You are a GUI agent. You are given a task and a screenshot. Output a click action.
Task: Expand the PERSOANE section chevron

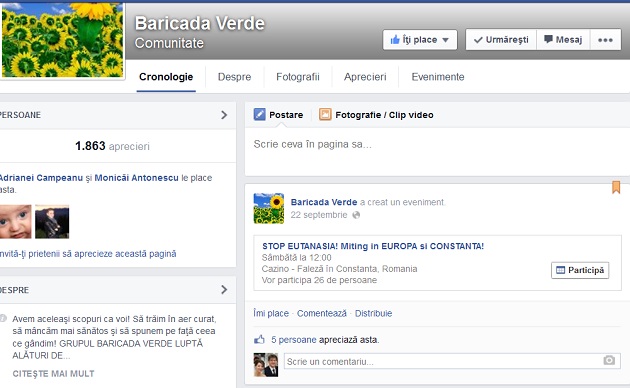pos(224,115)
